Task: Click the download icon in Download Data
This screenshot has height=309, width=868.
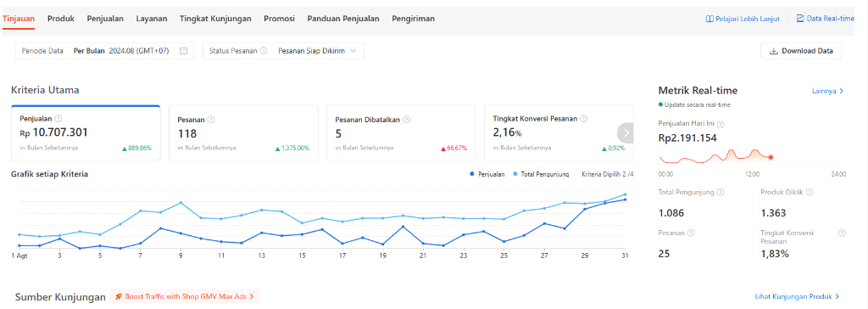Action: click(774, 51)
